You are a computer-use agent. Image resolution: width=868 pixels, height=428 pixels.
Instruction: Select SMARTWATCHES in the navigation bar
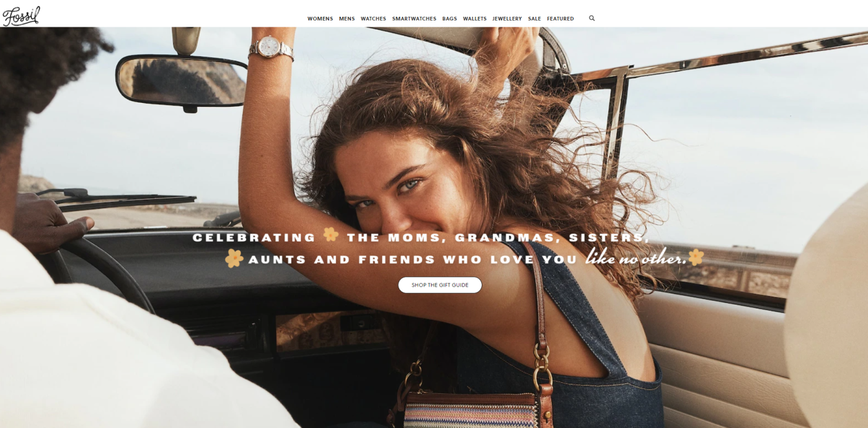point(414,19)
